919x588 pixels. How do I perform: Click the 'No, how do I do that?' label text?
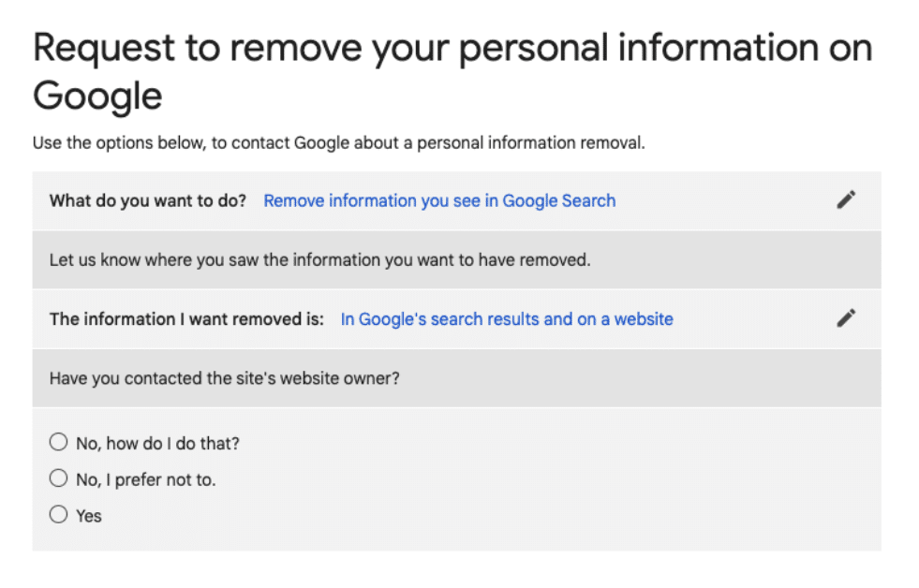pos(157,444)
